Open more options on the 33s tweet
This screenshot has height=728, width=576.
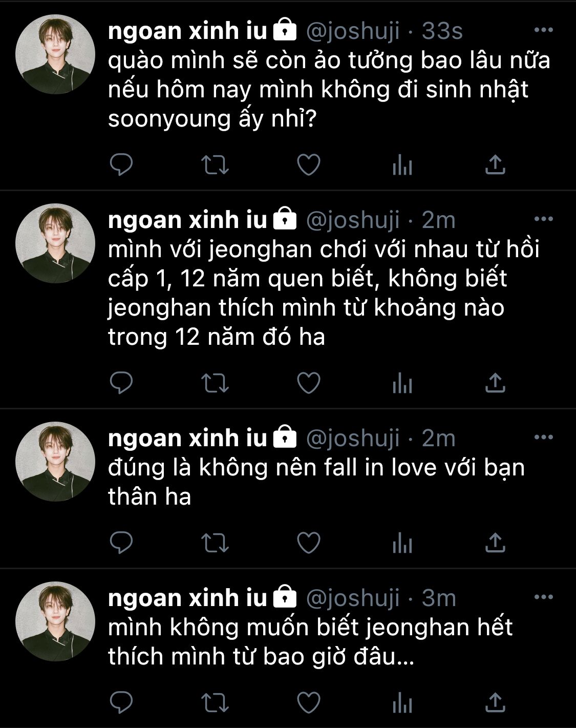point(543,30)
